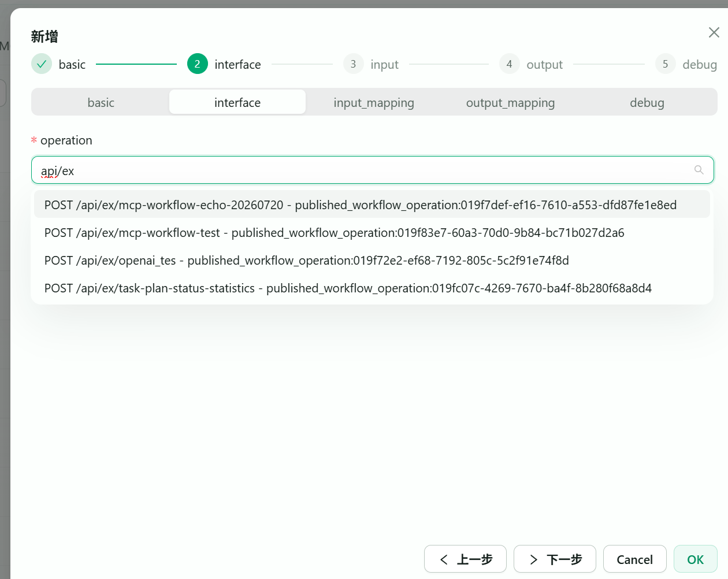Switch to the basic tab
Image resolution: width=728 pixels, height=579 pixels.
[101, 102]
